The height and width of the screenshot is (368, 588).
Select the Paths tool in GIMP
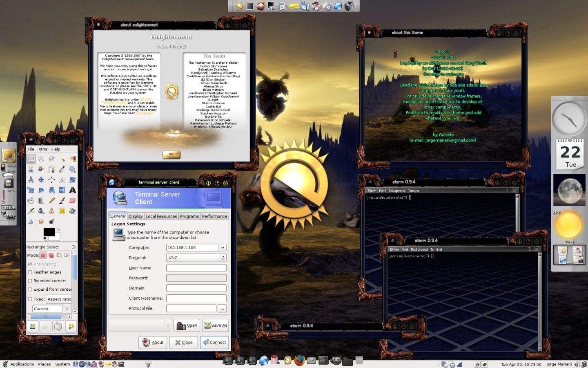[52, 169]
